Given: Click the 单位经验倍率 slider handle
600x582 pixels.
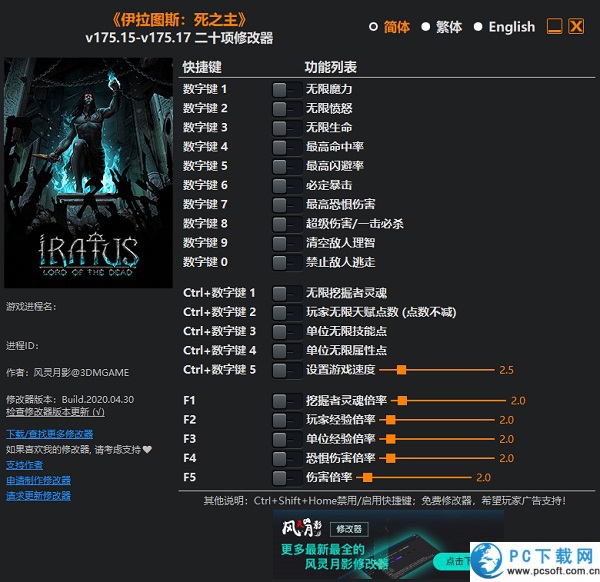Looking at the screenshot, I should pos(391,439).
